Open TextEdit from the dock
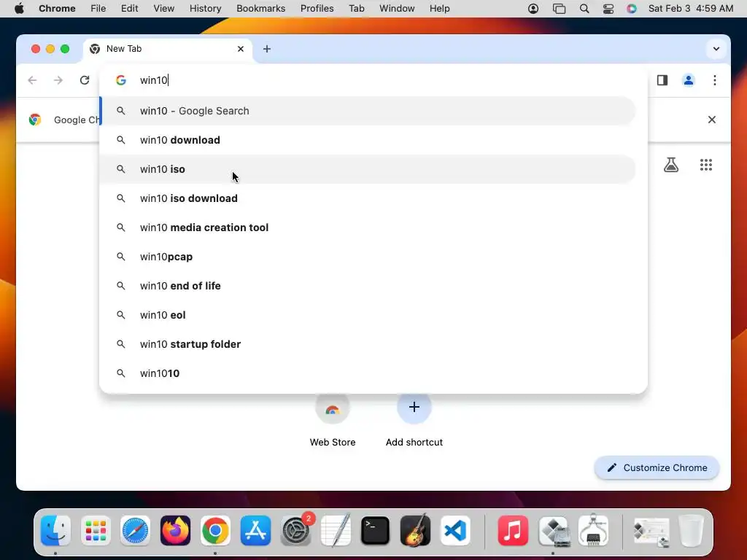This screenshot has height=560, width=747. 336,531
